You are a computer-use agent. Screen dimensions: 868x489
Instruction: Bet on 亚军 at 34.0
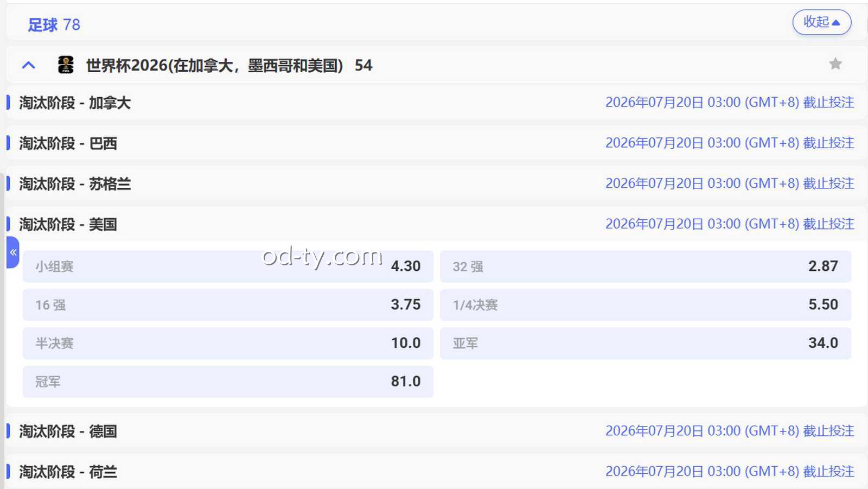[646, 343]
